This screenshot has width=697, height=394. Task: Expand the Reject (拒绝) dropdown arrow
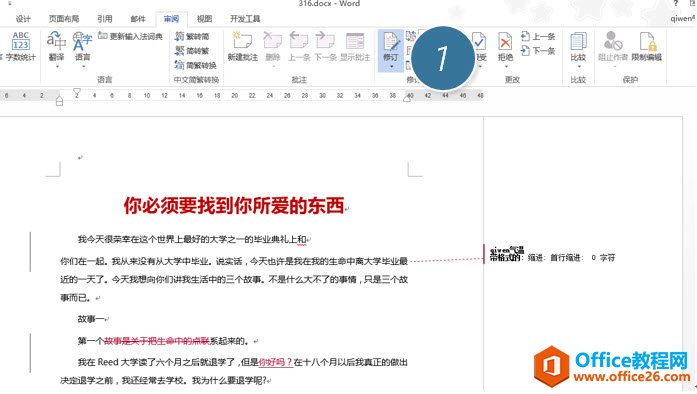tap(506, 67)
